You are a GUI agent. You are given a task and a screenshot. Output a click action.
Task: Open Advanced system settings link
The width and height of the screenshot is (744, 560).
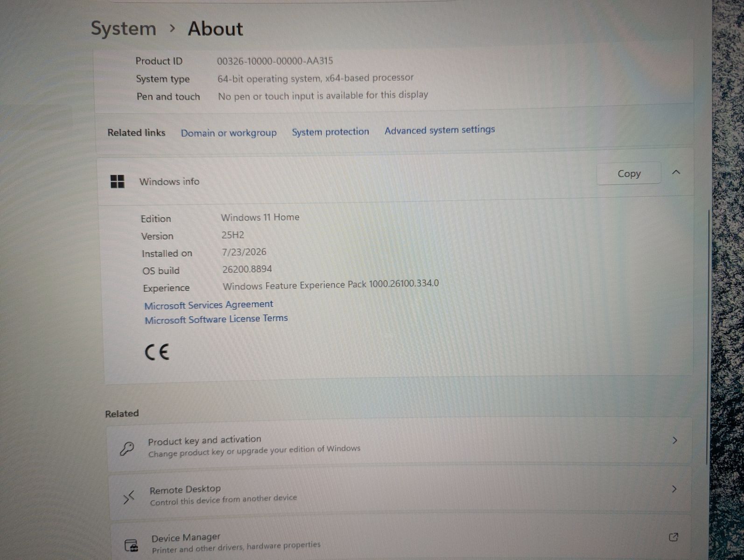click(x=440, y=130)
